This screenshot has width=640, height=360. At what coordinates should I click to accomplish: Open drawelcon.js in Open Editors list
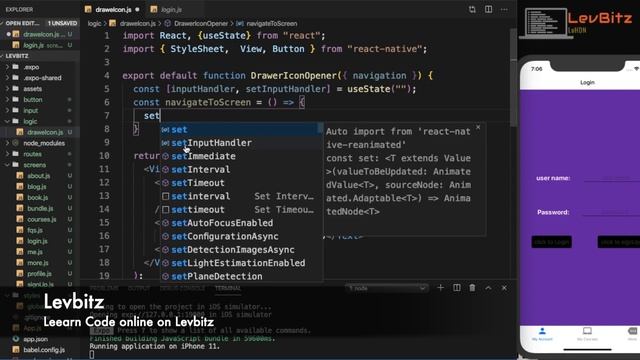click(41, 34)
